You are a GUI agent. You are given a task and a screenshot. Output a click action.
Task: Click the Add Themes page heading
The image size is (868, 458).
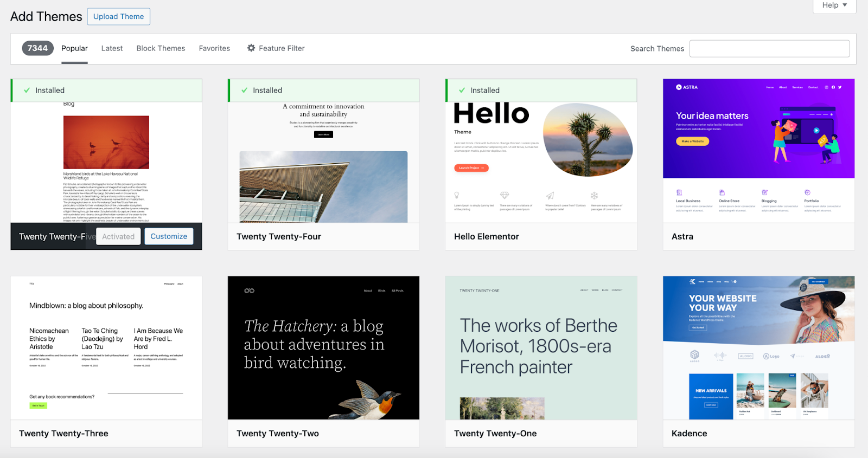pos(46,17)
